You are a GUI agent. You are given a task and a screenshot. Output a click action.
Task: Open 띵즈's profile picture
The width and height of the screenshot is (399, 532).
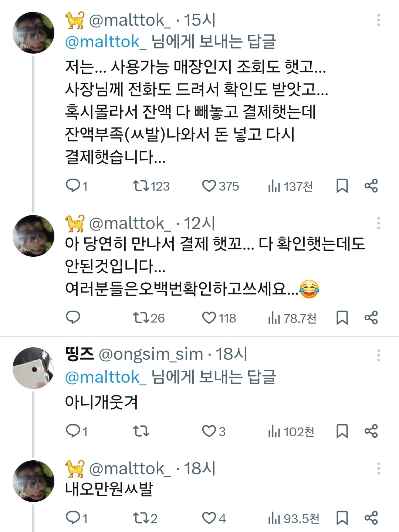(33, 368)
